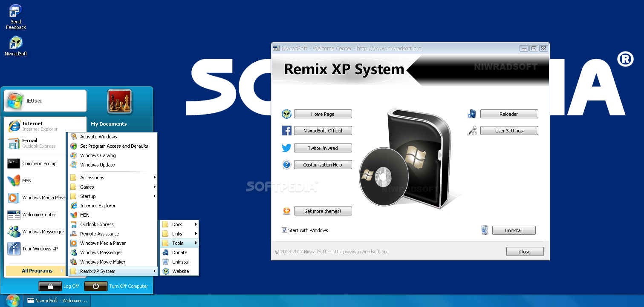The image size is (644, 307).
Task: Open Set Program Access and Defaults
Action: pos(113,146)
